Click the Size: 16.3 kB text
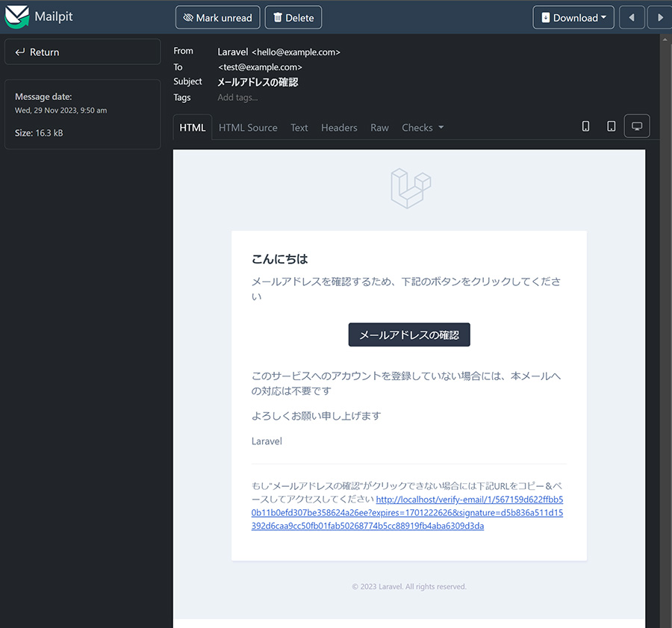This screenshot has height=628, width=672. pyautogui.click(x=39, y=134)
